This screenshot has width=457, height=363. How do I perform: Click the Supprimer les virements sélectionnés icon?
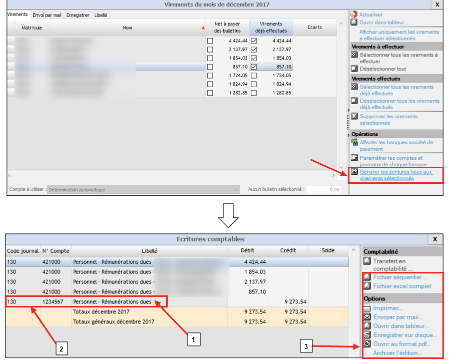[x=355, y=116]
